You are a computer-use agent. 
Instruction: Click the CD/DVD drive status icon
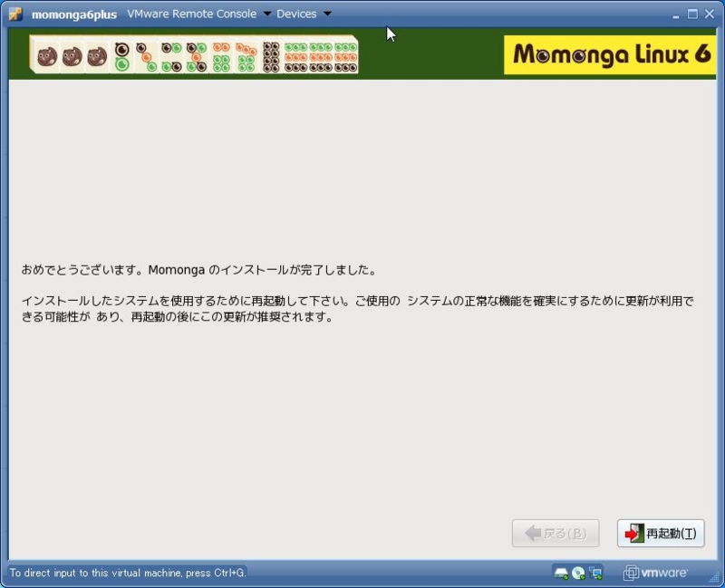[578, 574]
